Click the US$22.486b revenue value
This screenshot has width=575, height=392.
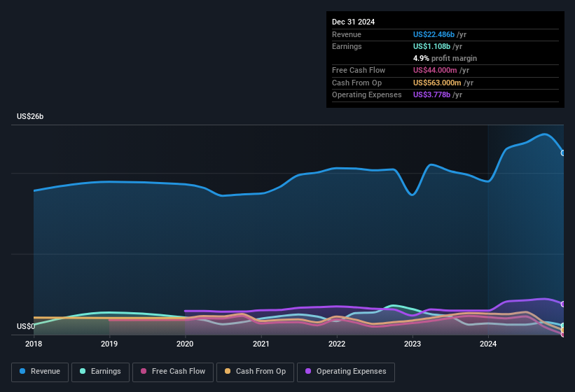tap(434, 34)
